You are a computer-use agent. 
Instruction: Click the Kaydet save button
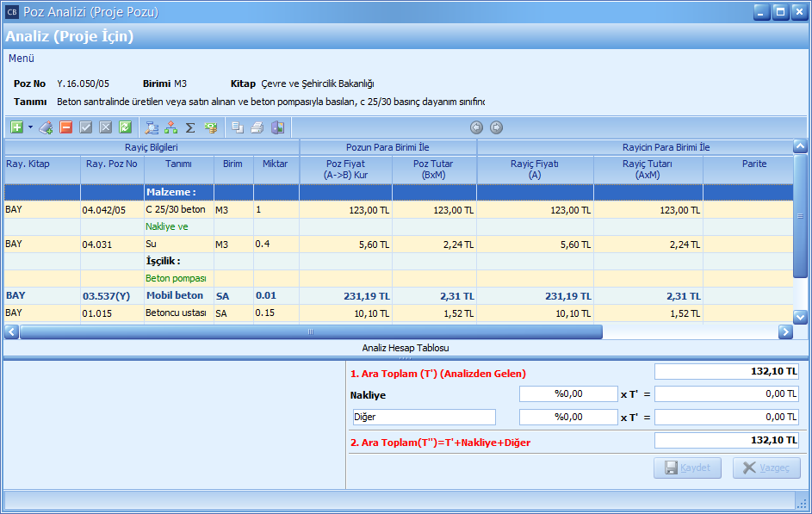[687, 468]
